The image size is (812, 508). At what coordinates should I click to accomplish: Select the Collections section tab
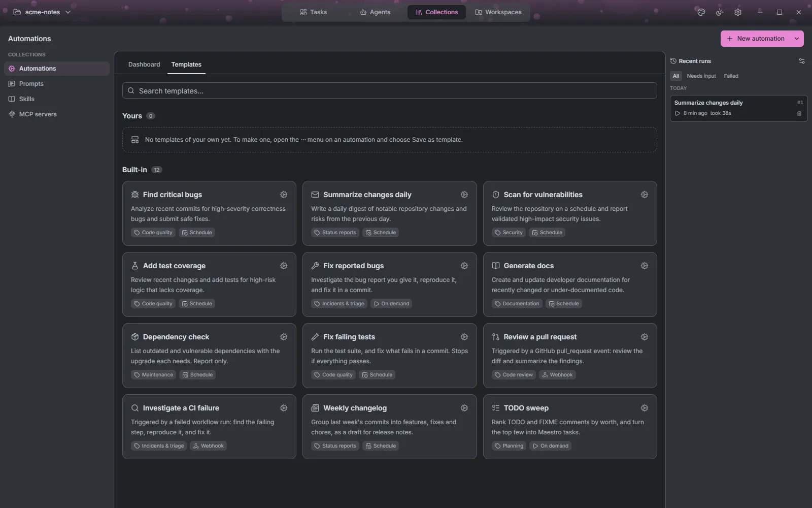(x=436, y=12)
